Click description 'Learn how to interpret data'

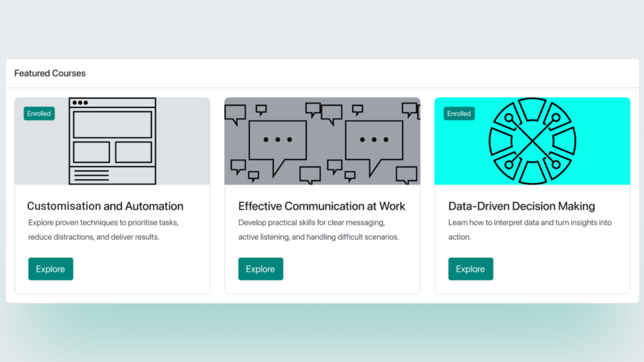[x=530, y=229]
